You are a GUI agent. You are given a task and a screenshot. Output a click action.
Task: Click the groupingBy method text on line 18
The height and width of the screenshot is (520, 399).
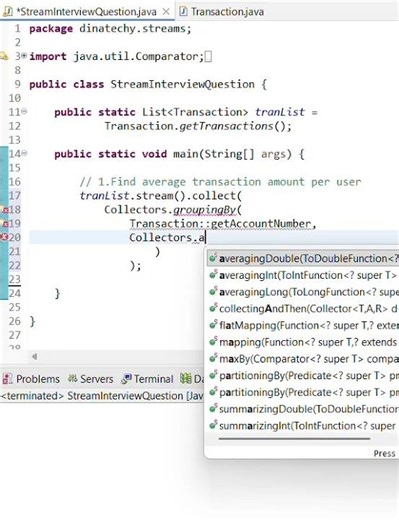pos(205,210)
